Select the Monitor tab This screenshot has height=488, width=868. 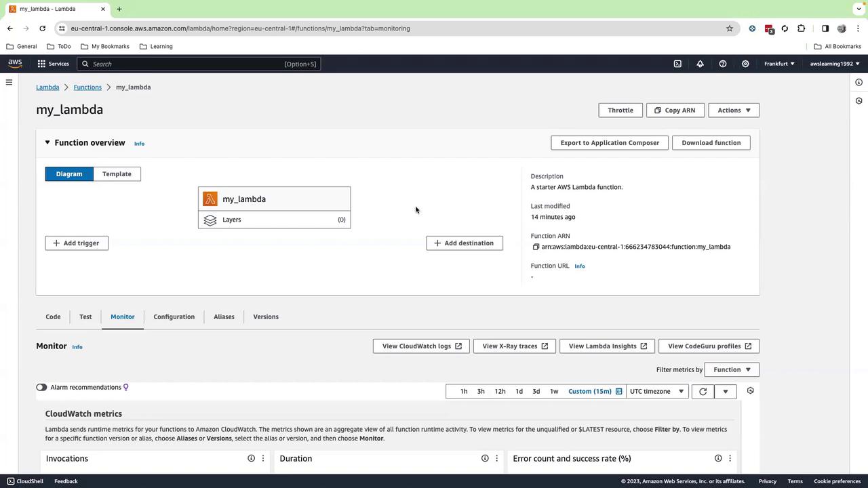pyautogui.click(x=123, y=317)
